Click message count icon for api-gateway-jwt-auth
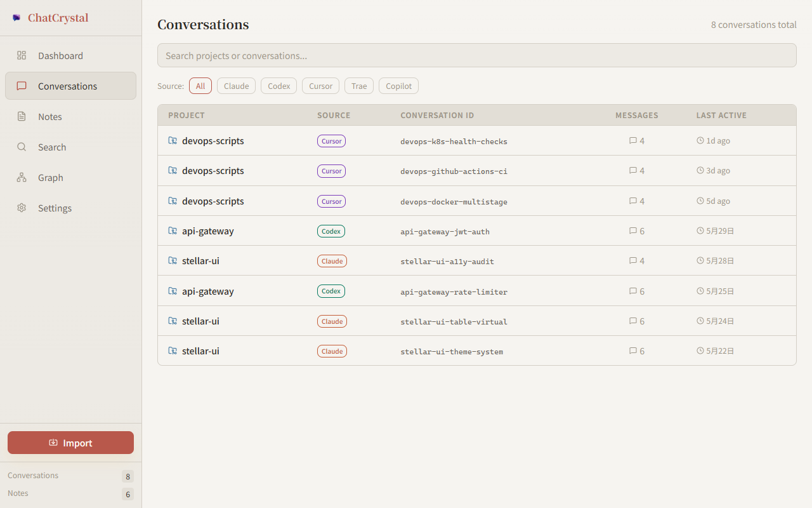This screenshot has height=508, width=812. (x=632, y=231)
